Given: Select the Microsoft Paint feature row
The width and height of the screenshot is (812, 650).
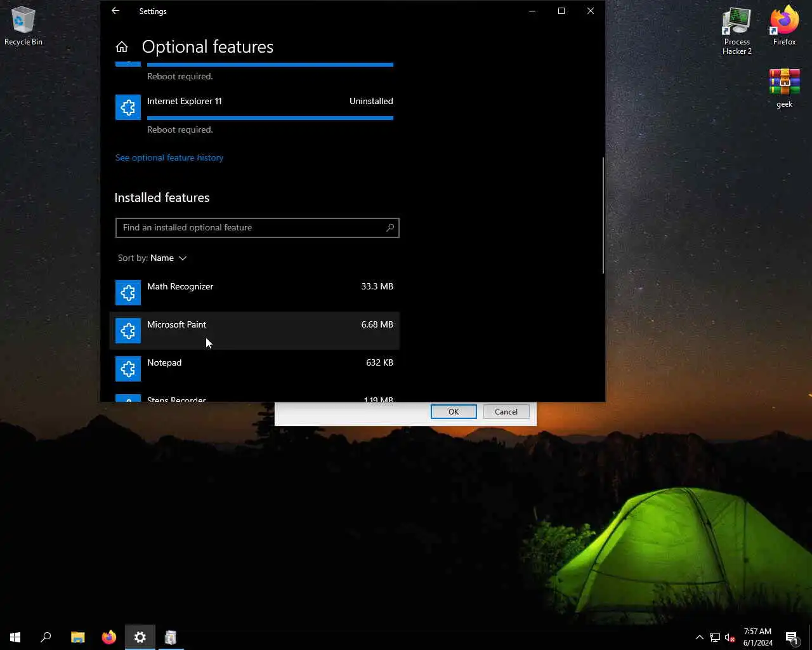Looking at the screenshot, I should (x=254, y=331).
